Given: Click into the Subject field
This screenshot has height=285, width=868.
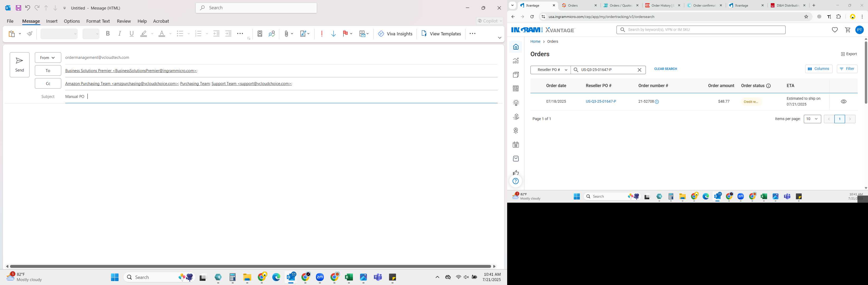Looking at the screenshot, I should (x=281, y=97).
